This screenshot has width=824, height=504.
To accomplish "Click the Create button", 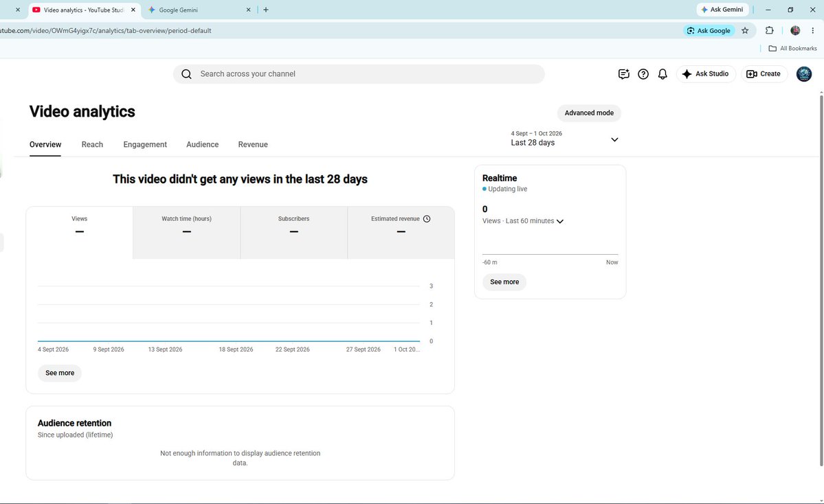I will coord(764,74).
